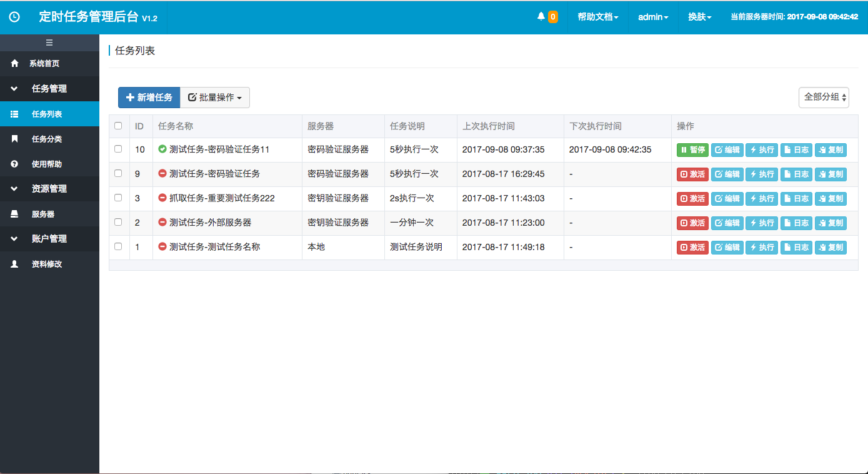868x474 pixels.
Task: Check the checkbox for task ID 10
Action: 118,150
